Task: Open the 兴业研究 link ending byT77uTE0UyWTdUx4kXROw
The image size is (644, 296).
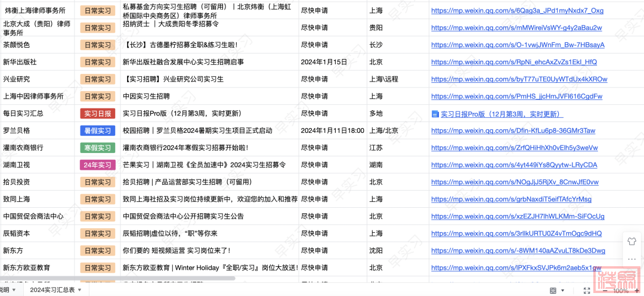Action: click(x=519, y=79)
